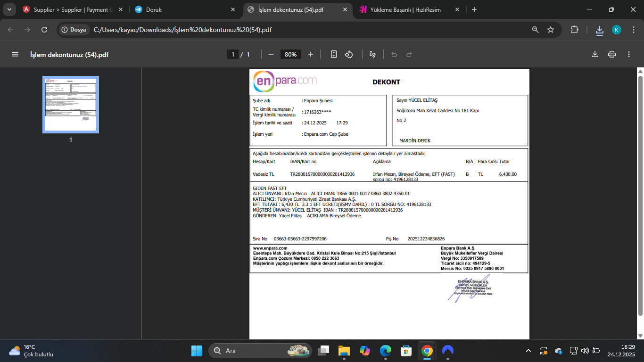Click the Enpara.com logo in the PDF
The height and width of the screenshot is (362, 644).
pyautogui.click(x=285, y=81)
